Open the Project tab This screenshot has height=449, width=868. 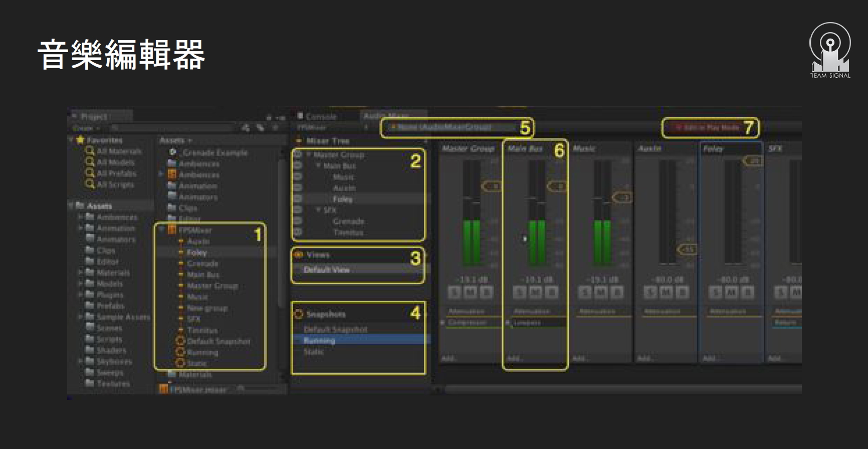tap(94, 116)
